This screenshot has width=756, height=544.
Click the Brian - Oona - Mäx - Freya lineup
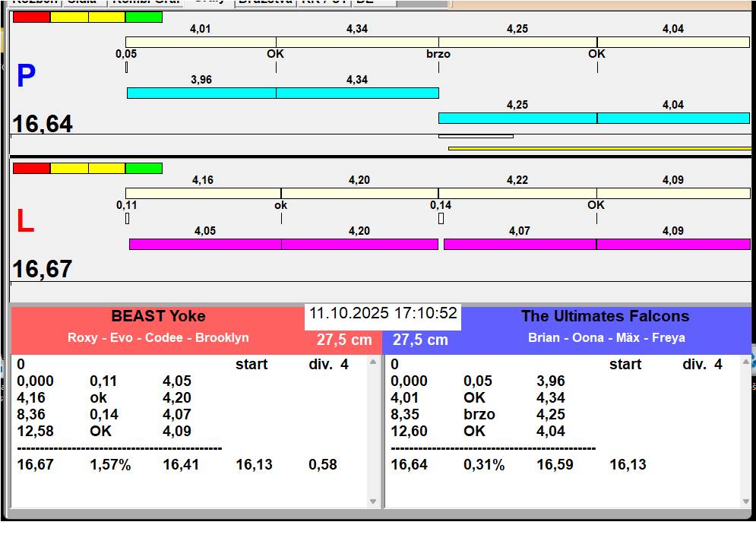(606, 337)
